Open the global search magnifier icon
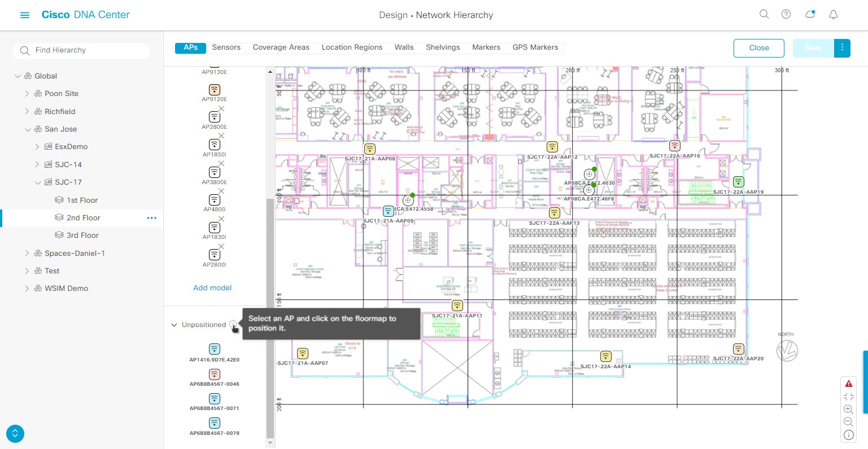868x449 pixels. pyautogui.click(x=764, y=15)
